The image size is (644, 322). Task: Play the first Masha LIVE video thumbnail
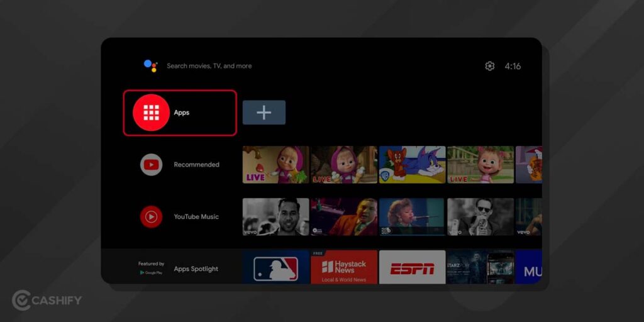[x=275, y=165]
